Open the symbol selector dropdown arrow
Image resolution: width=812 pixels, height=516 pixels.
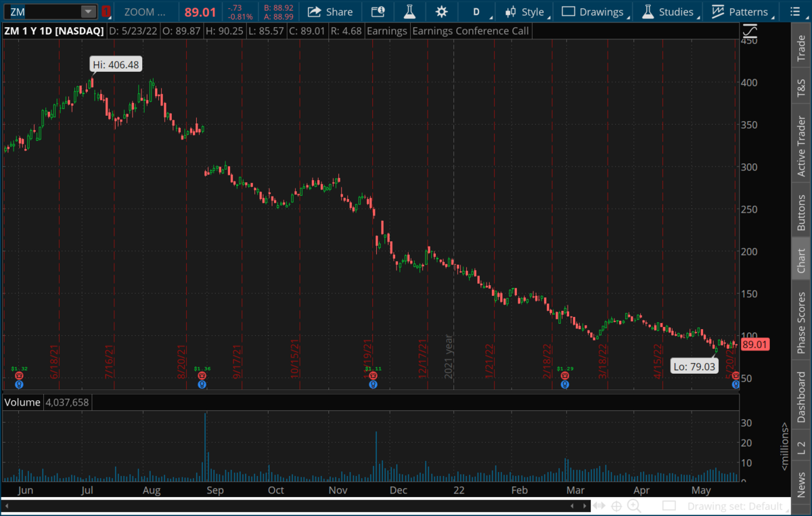coord(89,12)
